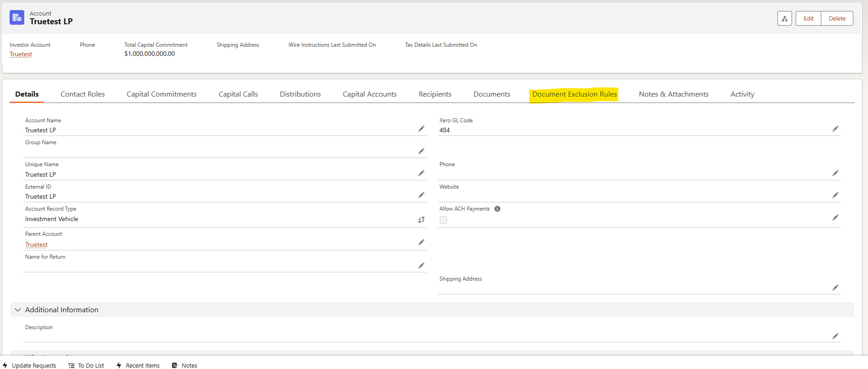
Task: Edit Group Name with pencil icon
Action: coord(421,151)
